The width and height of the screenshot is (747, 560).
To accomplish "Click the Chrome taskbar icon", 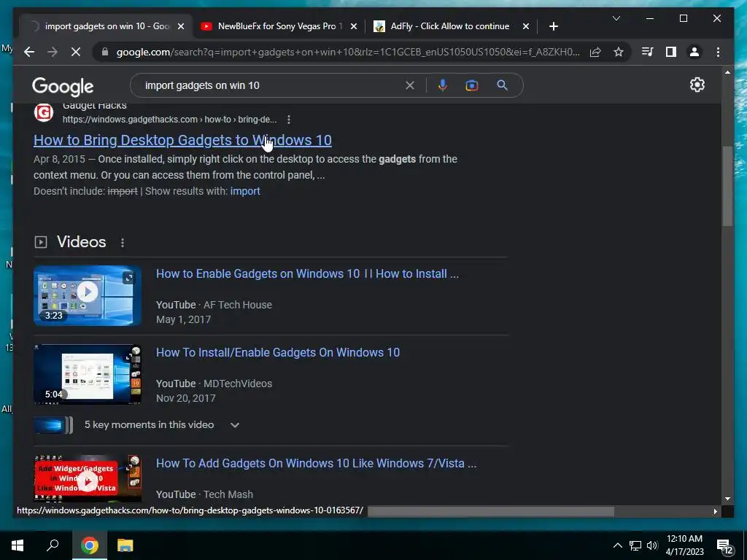I will [x=89, y=545].
